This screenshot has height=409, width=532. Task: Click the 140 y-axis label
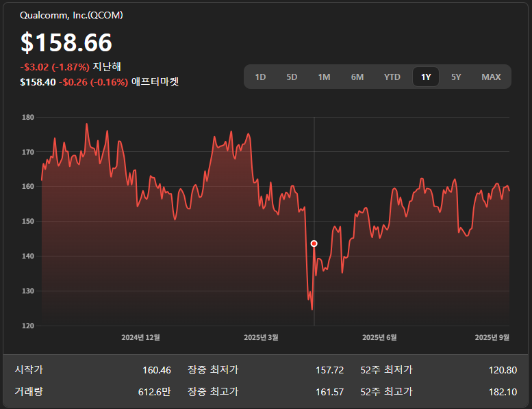(x=28, y=256)
